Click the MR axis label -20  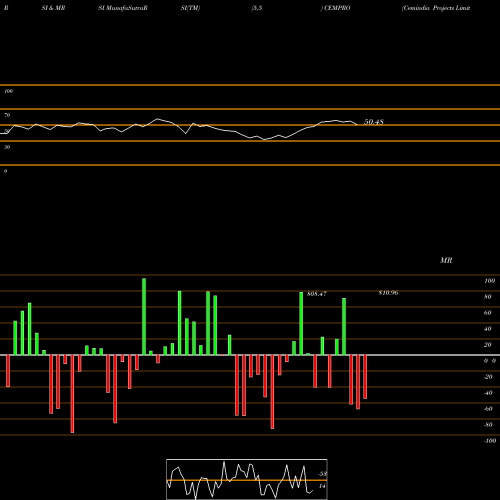[x=488, y=377]
